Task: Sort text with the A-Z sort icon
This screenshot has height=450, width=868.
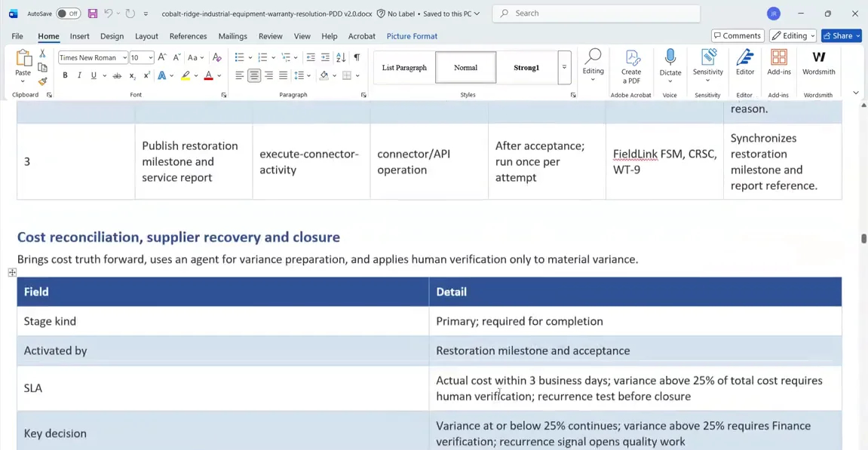Action: click(x=341, y=57)
